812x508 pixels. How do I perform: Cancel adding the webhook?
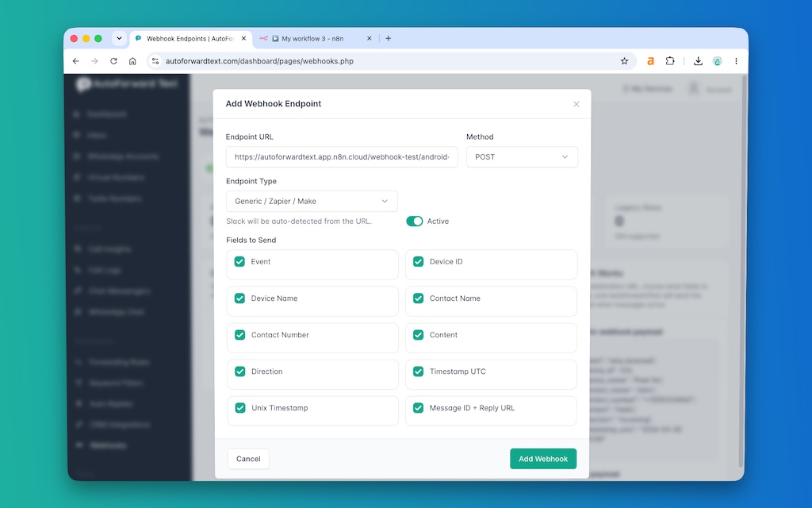pos(248,459)
